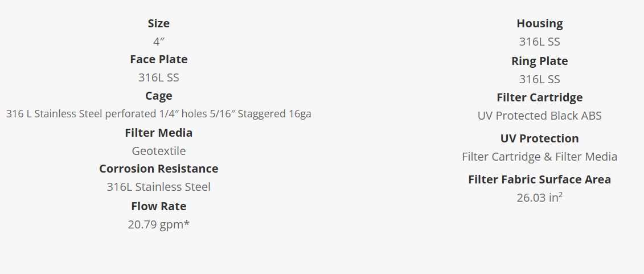Click the Geotextile value
The height and width of the screenshot is (274, 644).
[x=158, y=151]
